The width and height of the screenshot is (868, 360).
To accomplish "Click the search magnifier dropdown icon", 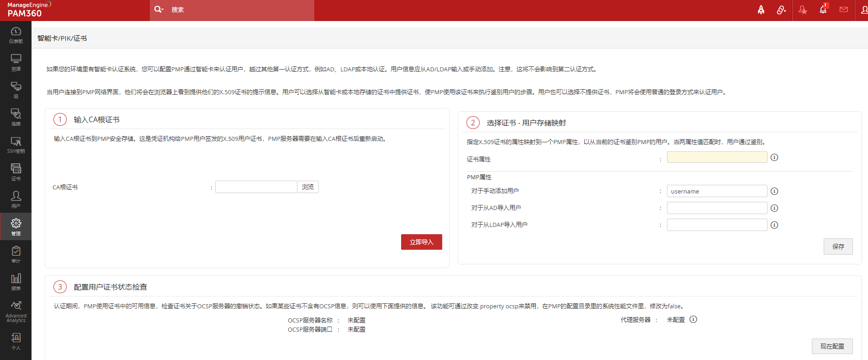I will [x=159, y=9].
